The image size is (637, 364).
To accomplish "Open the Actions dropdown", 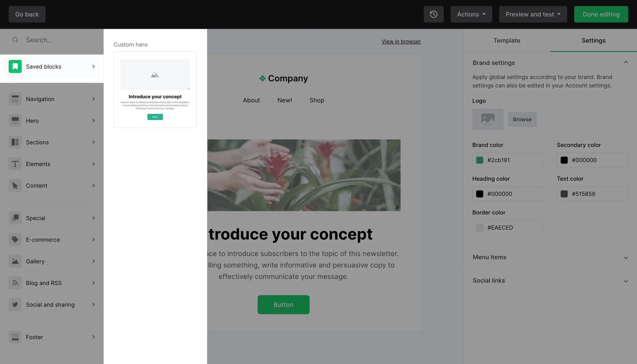I will pos(471,14).
